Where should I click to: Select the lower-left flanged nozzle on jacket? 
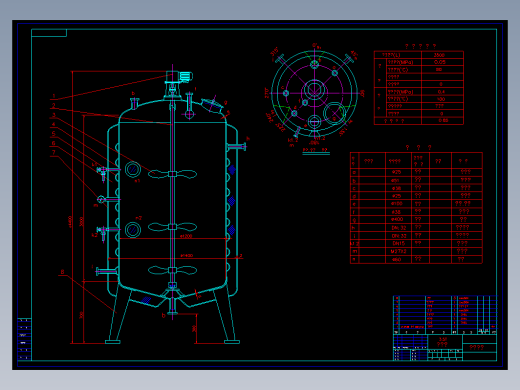tap(107, 271)
